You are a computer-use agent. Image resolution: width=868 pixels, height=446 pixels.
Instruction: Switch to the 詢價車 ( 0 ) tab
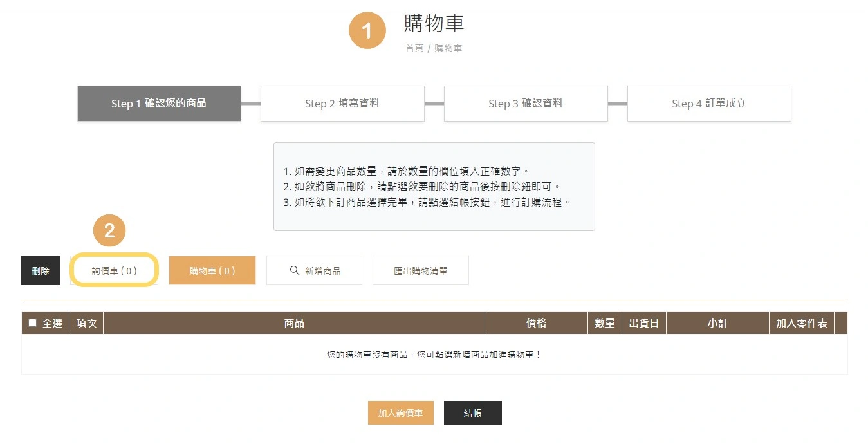[114, 270]
